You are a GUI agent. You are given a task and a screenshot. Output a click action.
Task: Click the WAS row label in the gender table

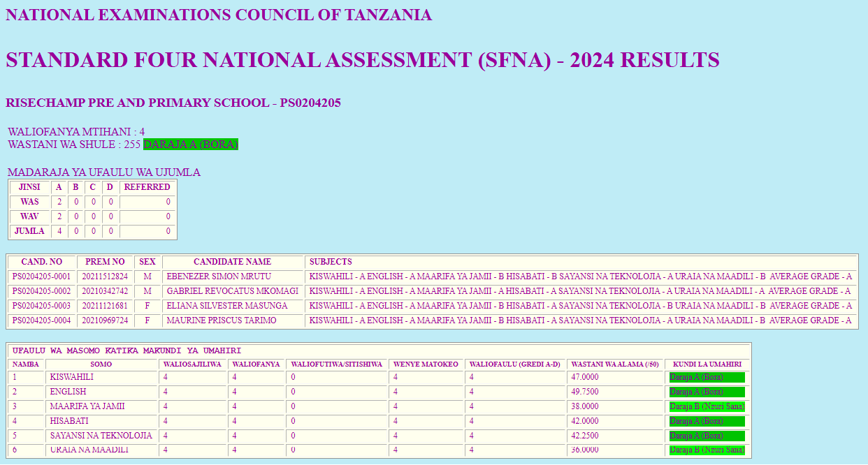tap(29, 202)
